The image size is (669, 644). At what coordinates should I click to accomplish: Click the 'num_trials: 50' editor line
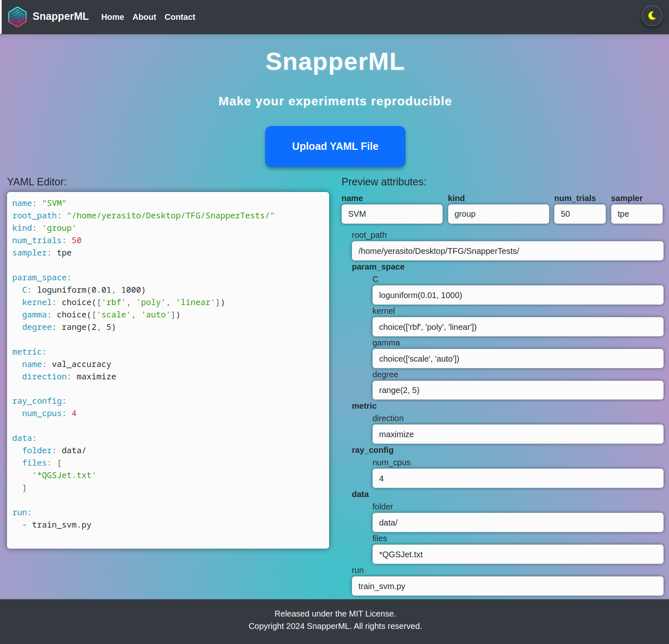click(47, 240)
